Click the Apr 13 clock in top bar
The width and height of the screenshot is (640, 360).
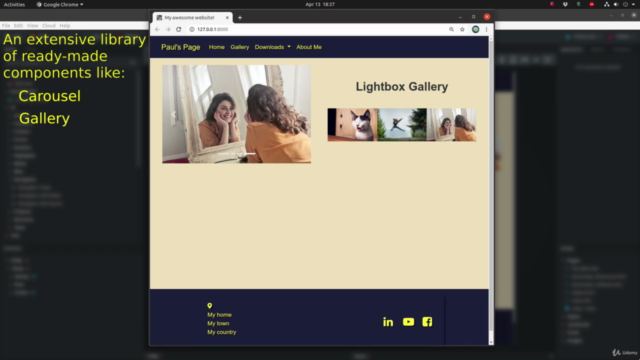[320, 4]
